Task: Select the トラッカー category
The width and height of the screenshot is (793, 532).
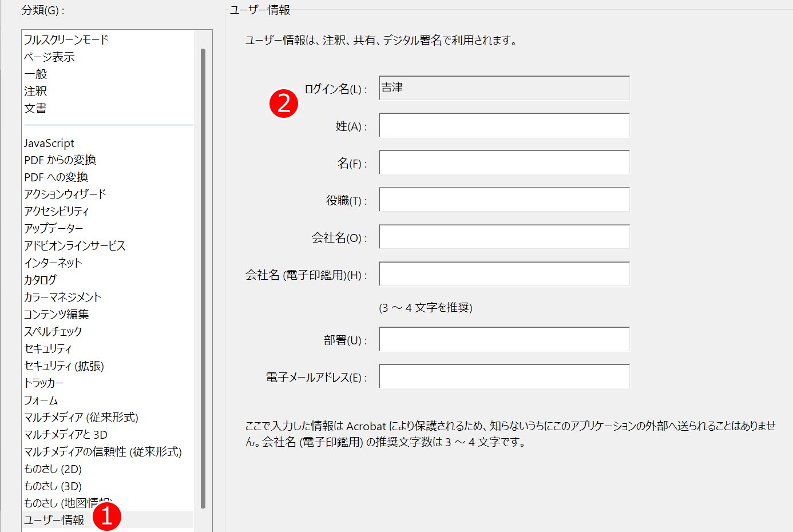Action: [x=43, y=383]
